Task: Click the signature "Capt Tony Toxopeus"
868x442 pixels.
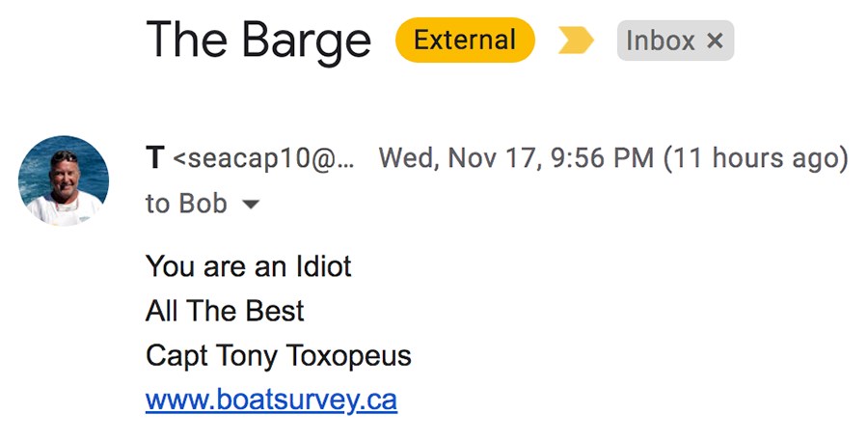Action: click(279, 355)
